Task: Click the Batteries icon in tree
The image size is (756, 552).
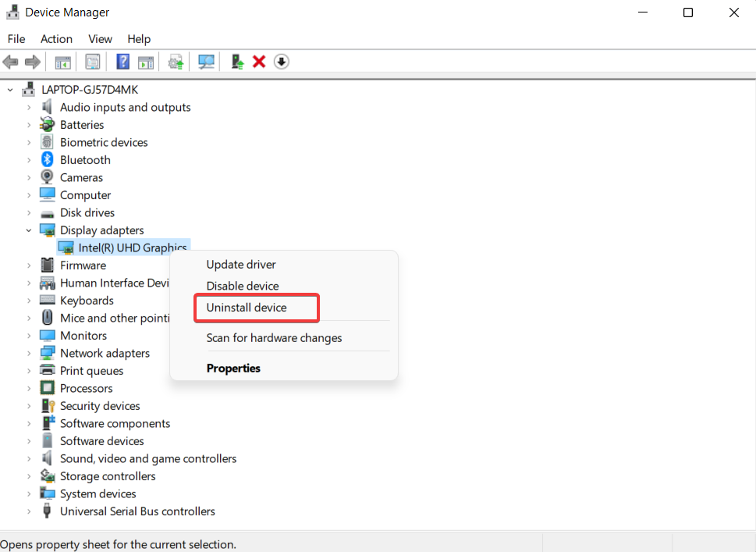Action: pos(48,124)
